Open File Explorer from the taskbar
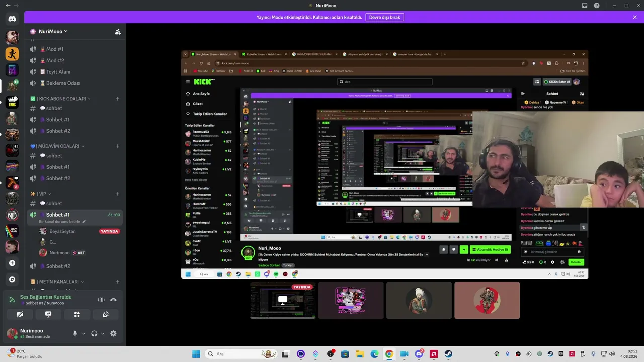Viewport: 644px width, 362px height. tap(360, 354)
